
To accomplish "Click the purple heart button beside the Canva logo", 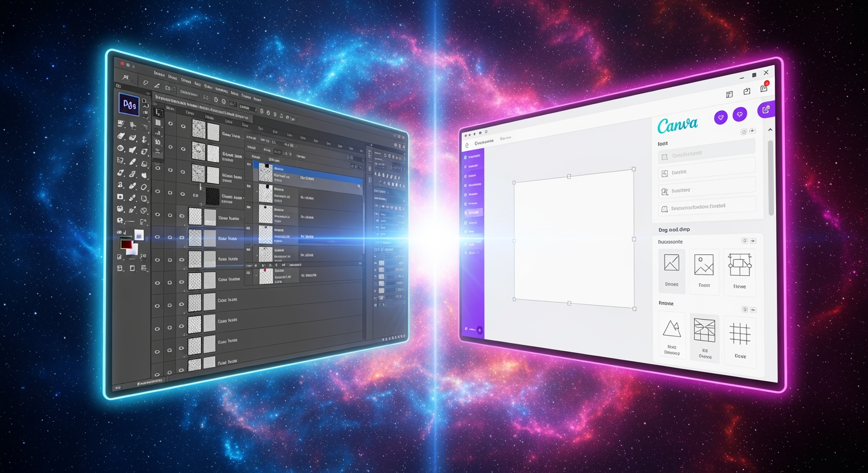I will (720, 116).
